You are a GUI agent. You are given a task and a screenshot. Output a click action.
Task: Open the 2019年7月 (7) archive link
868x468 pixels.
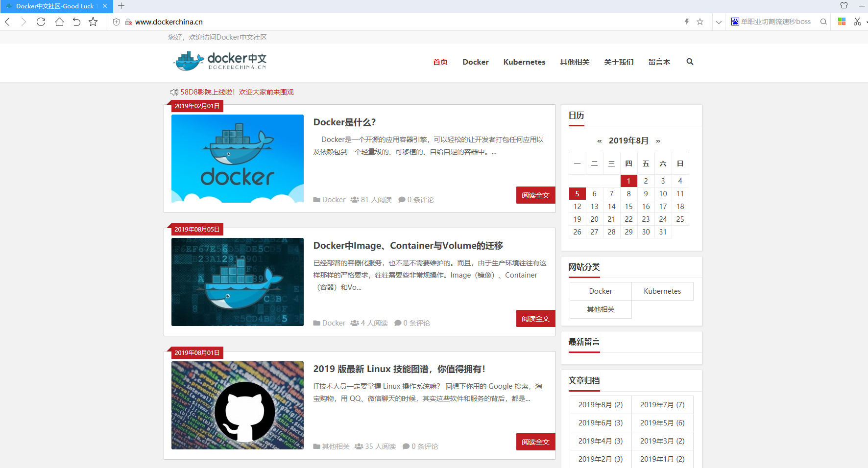coord(662,405)
